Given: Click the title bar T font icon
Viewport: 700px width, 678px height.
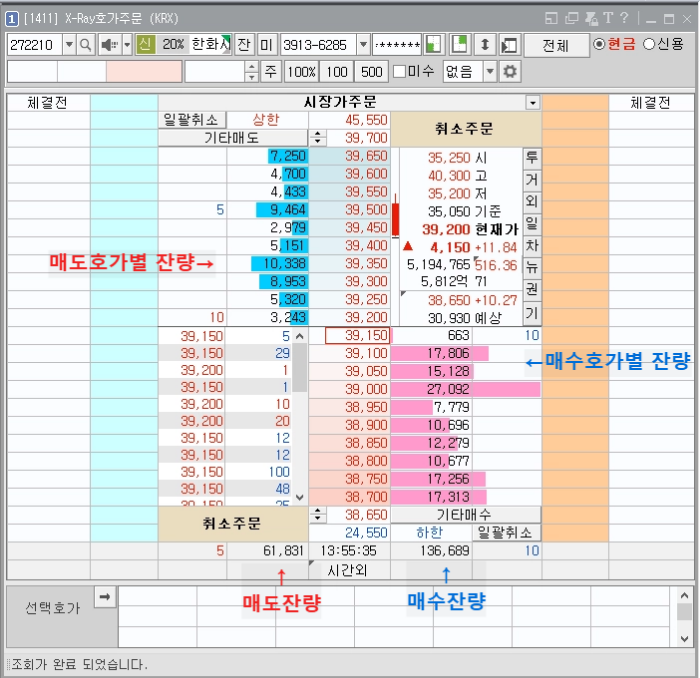Looking at the screenshot, I should [608, 18].
